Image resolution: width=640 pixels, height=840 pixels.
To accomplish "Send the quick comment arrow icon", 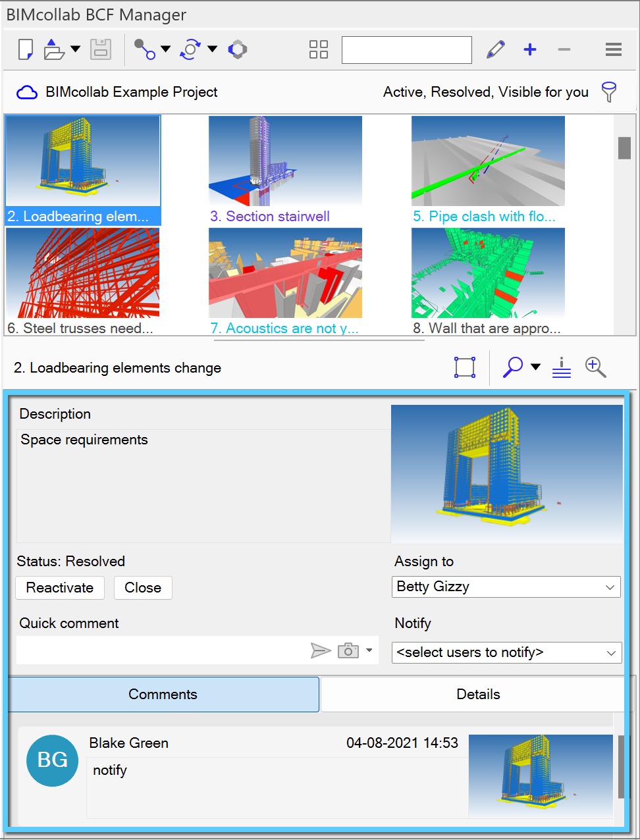I will (x=321, y=650).
